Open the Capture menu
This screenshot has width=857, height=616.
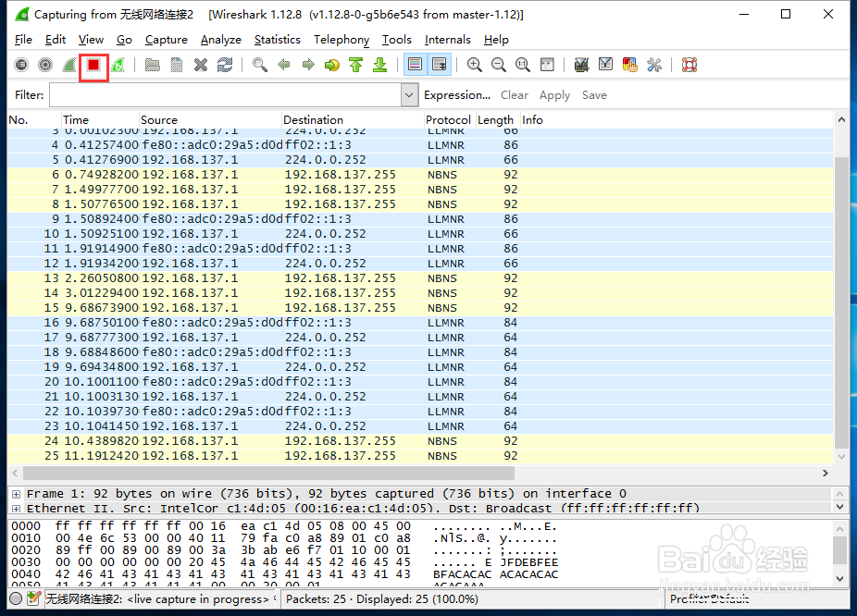167,40
